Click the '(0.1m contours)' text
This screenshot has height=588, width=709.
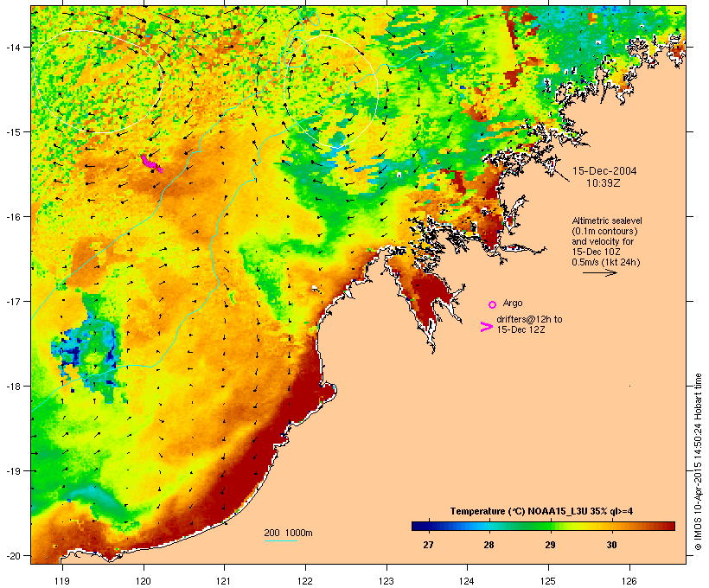605,231
